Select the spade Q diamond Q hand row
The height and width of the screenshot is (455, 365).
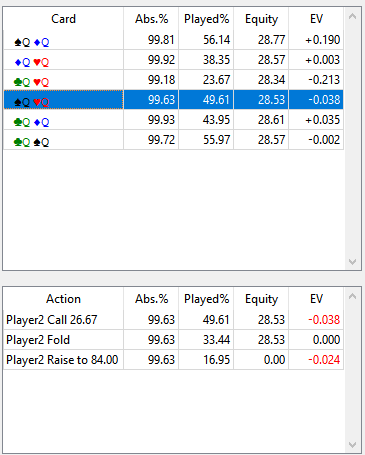coord(173,40)
